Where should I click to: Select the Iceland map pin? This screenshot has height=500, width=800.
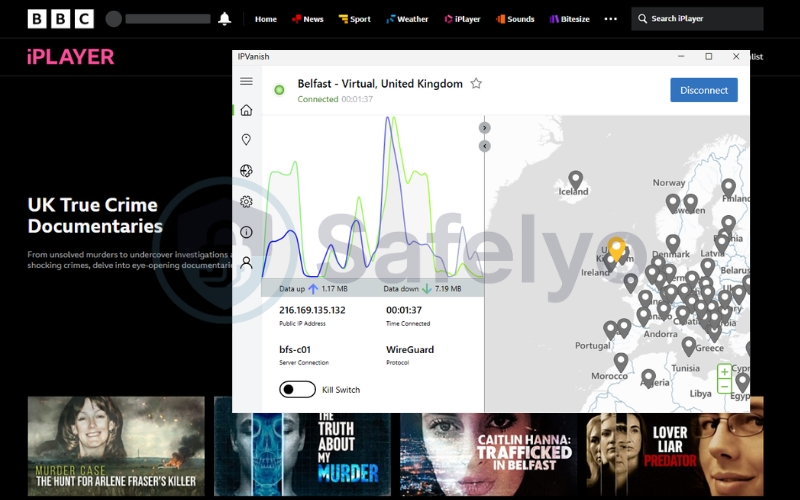tap(576, 181)
